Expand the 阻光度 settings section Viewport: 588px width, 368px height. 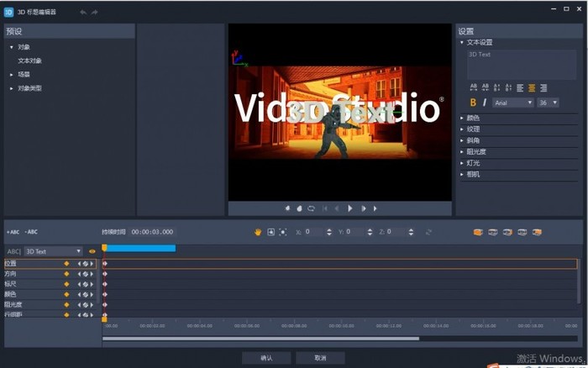[x=462, y=152]
